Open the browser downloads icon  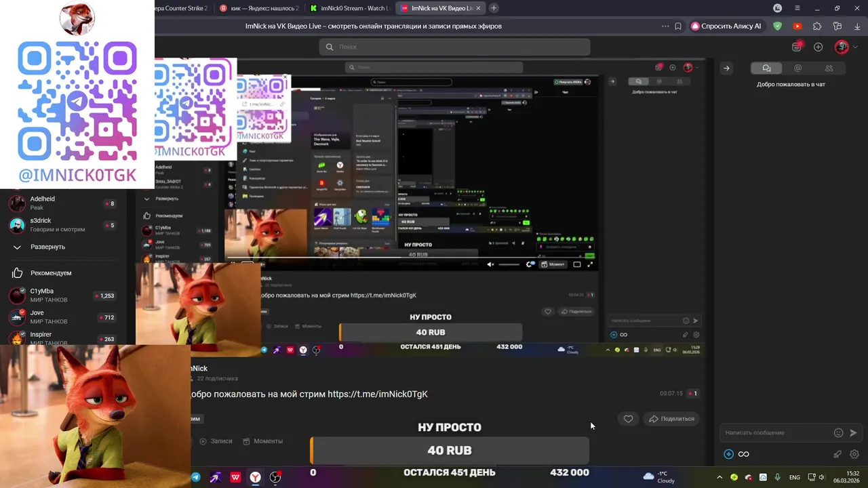click(x=856, y=26)
